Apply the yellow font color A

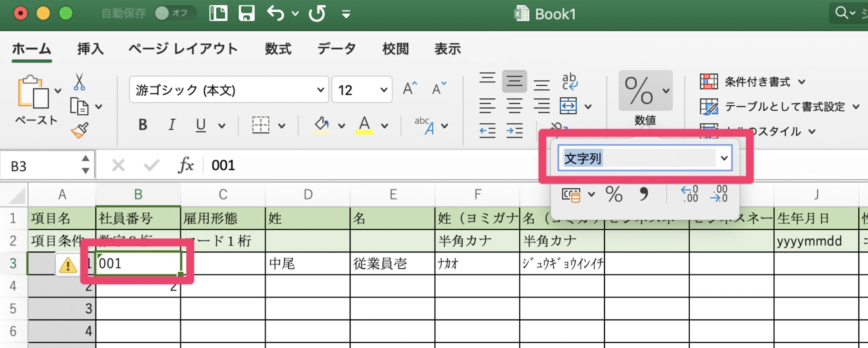click(364, 125)
